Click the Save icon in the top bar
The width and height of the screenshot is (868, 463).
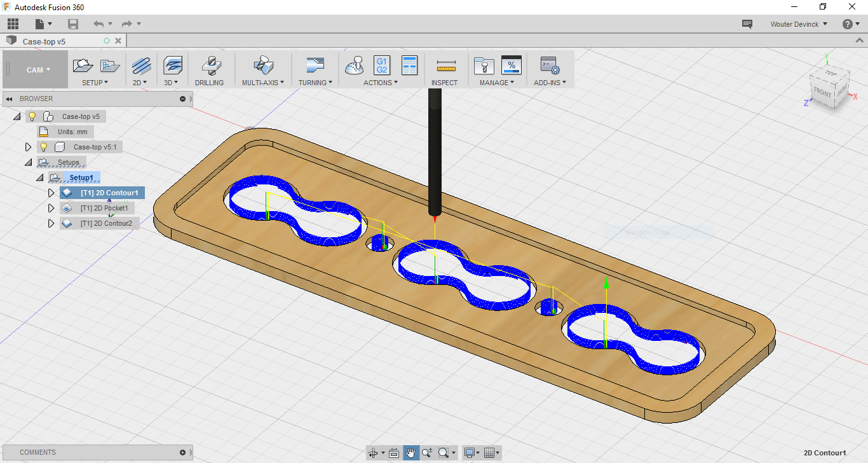(x=73, y=24)
